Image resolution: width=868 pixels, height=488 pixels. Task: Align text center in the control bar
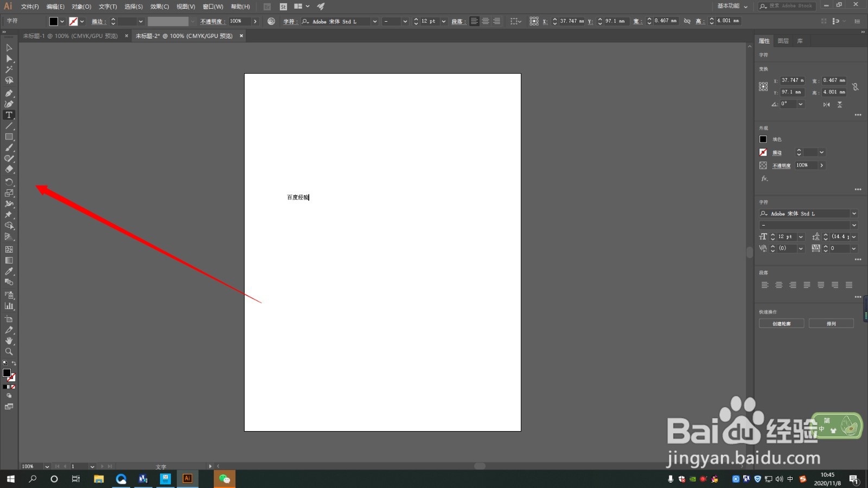point(486,21)
